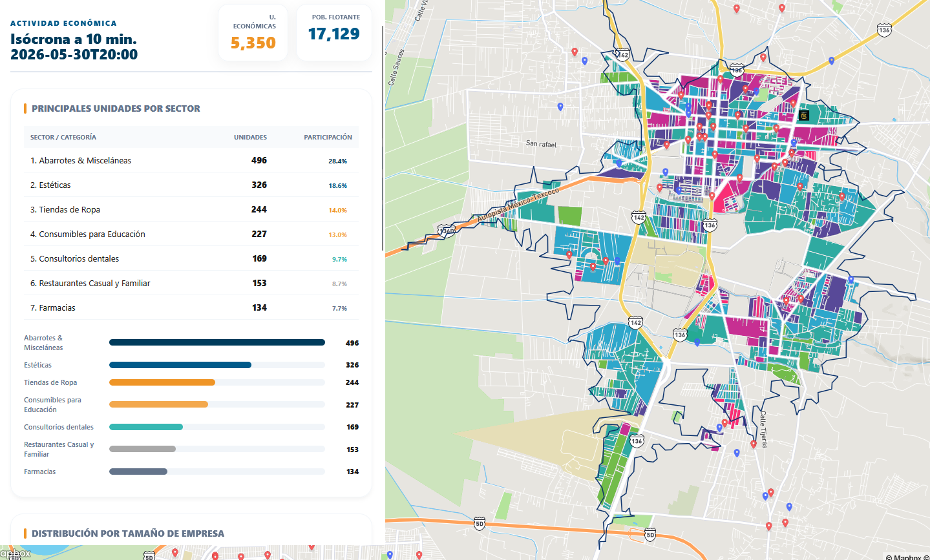930x560 pixels.
Task: Click the blue pin nearest the San rafael label
Action: [560, 107]
